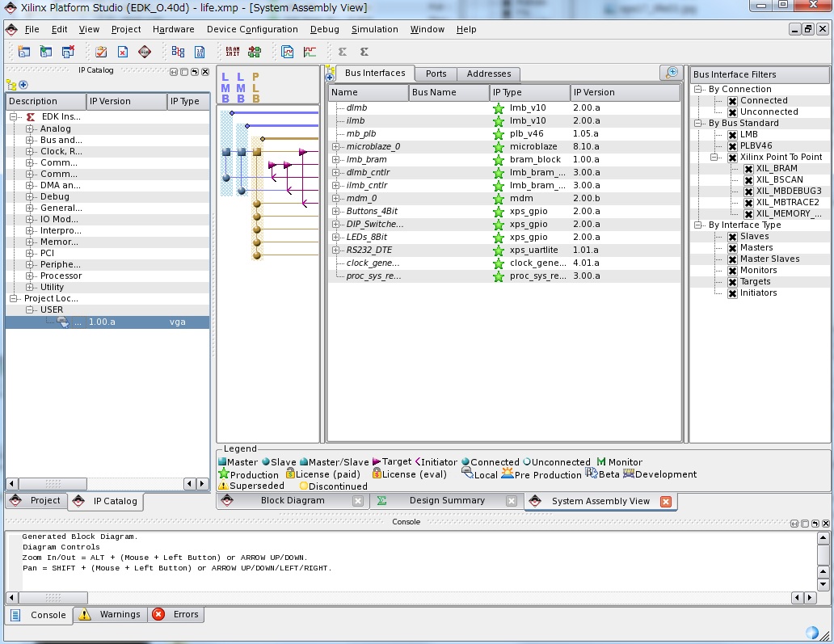The image size is (834, 644).
Task: Toggle the Monitors interface type checkbox
Action: pyautogui.click(x=732, y=271)
